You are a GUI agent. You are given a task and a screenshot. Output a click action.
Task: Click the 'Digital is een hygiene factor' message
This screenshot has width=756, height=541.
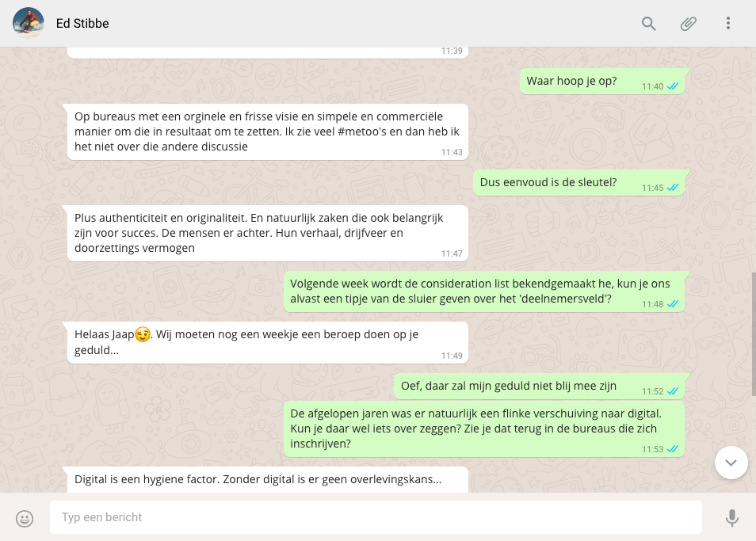click(x=268, y=480)
